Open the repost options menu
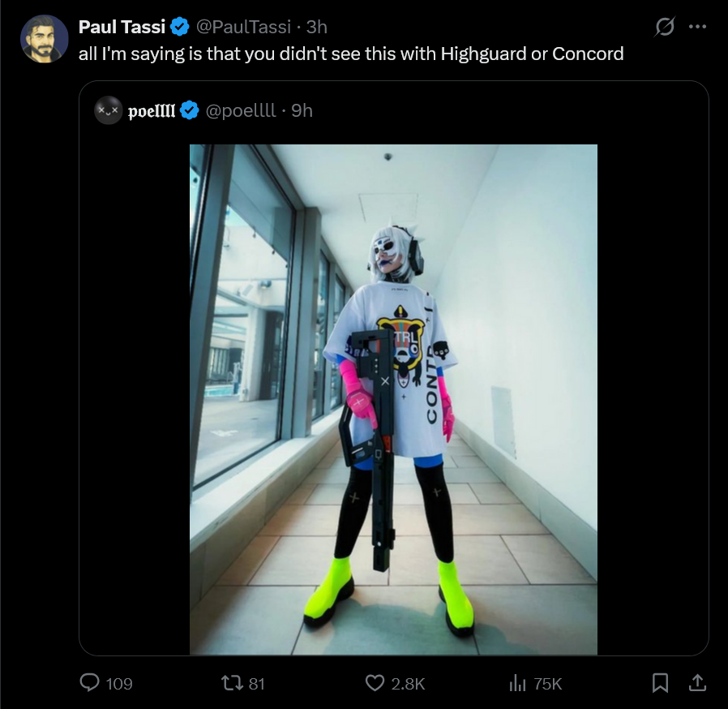Viewport: 728px width, 709px height. click(x=231, y=683)
